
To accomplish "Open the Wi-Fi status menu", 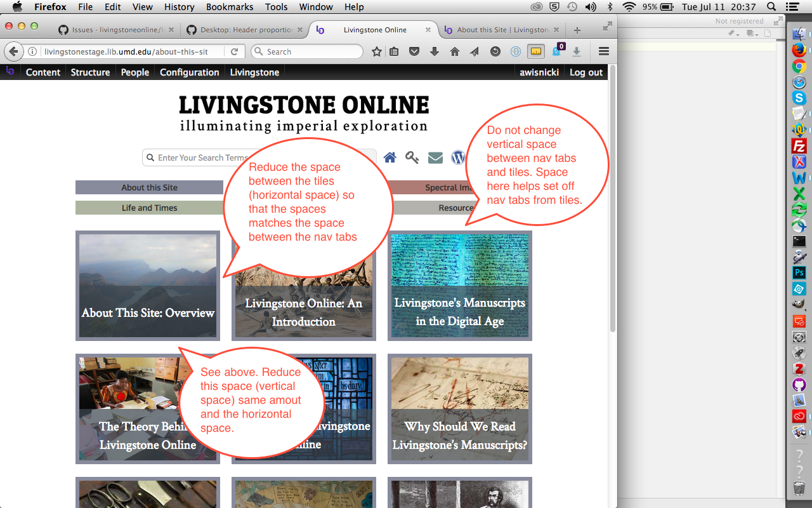I will (x=629, y=7).
